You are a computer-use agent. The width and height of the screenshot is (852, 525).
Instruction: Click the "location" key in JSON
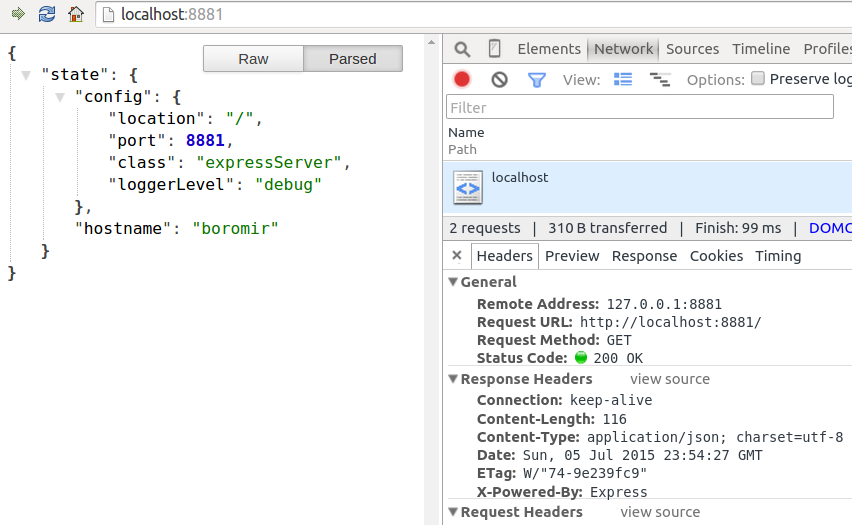156,118
